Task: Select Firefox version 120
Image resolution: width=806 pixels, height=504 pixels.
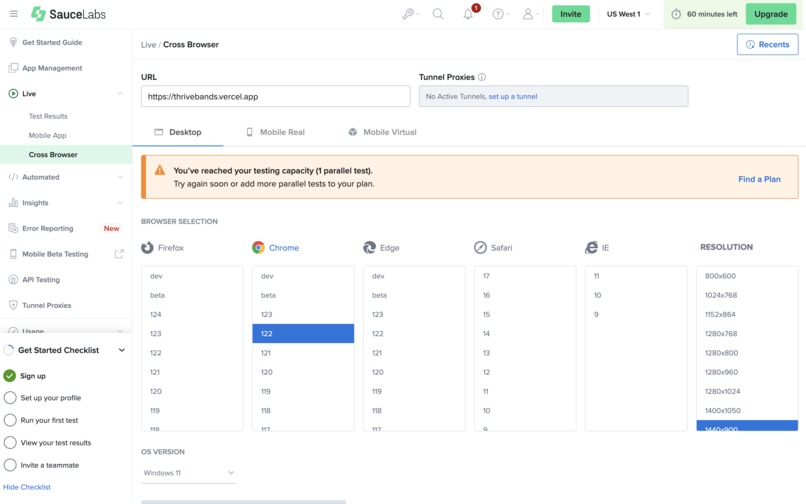Action: tap(192, 391)
